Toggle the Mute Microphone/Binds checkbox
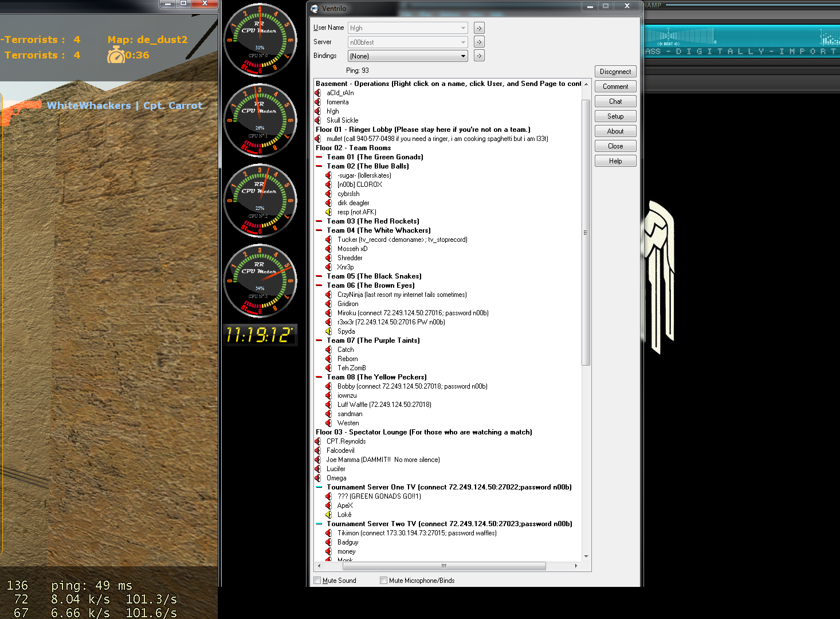This screenshot has height=619, width=840. pyautogui.click(x=384, y=581)
